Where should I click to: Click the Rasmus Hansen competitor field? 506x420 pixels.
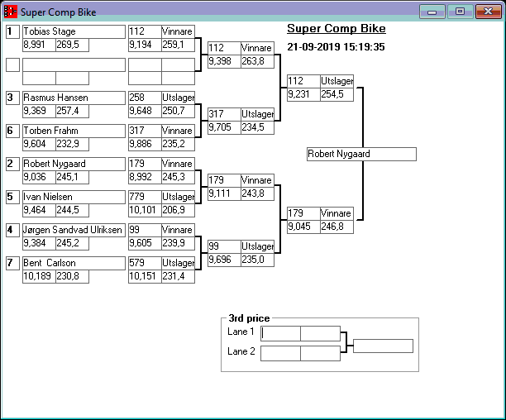point(74,98)
